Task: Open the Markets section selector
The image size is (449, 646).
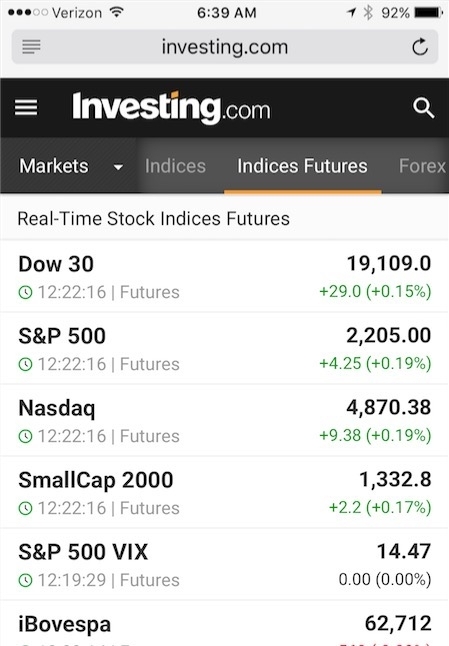Action: [68, 166]
